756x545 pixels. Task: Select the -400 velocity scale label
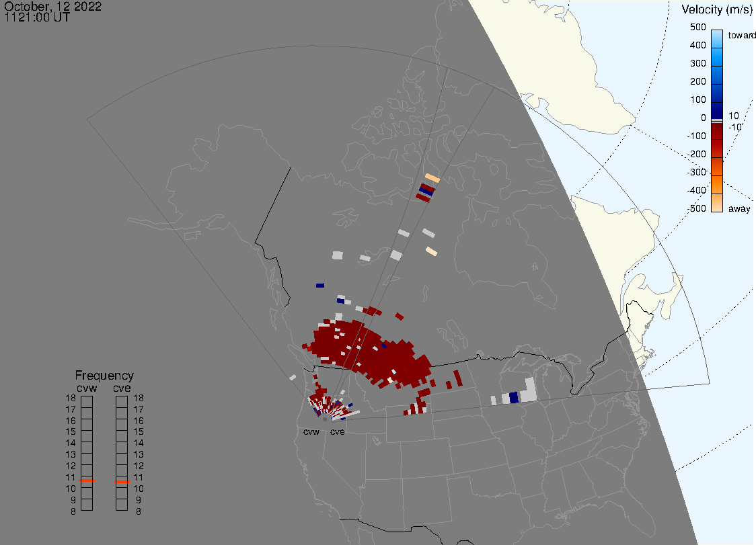(696, 190)
